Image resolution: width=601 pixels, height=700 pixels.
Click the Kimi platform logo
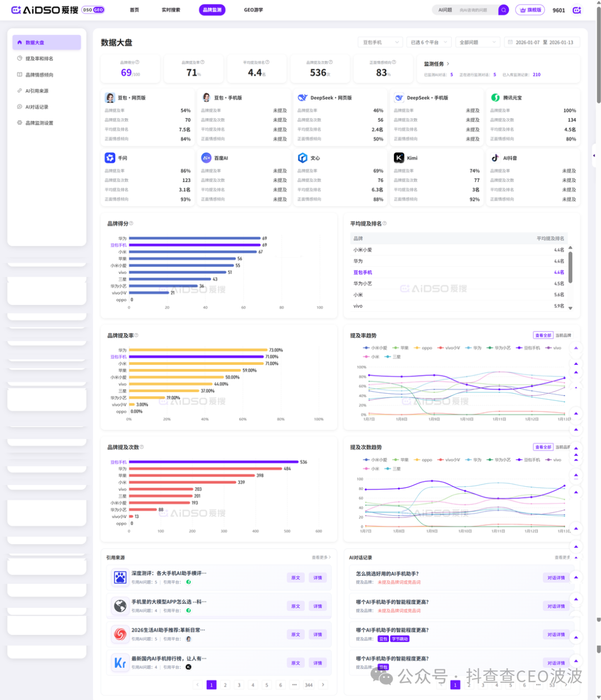(x=399, y=158)
